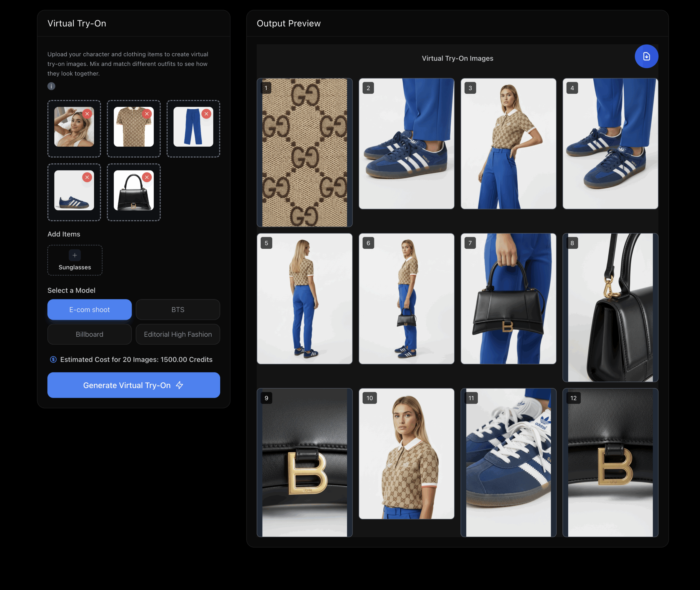Click the Virtual Try-On Images heading
The height and width of the screenshot is (590, 700).
point(457,59)
